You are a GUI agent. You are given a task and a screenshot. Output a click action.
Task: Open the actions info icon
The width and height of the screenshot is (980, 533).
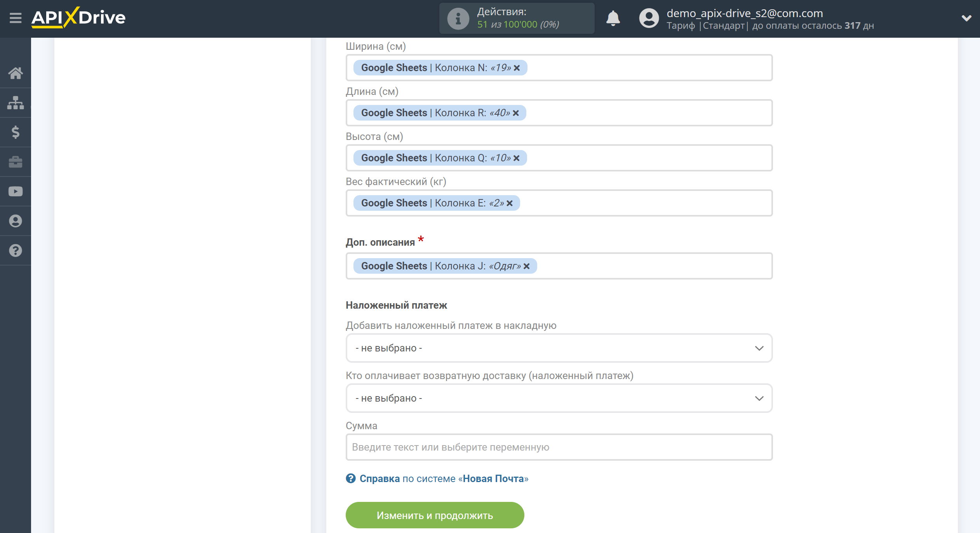click(458, 18)
